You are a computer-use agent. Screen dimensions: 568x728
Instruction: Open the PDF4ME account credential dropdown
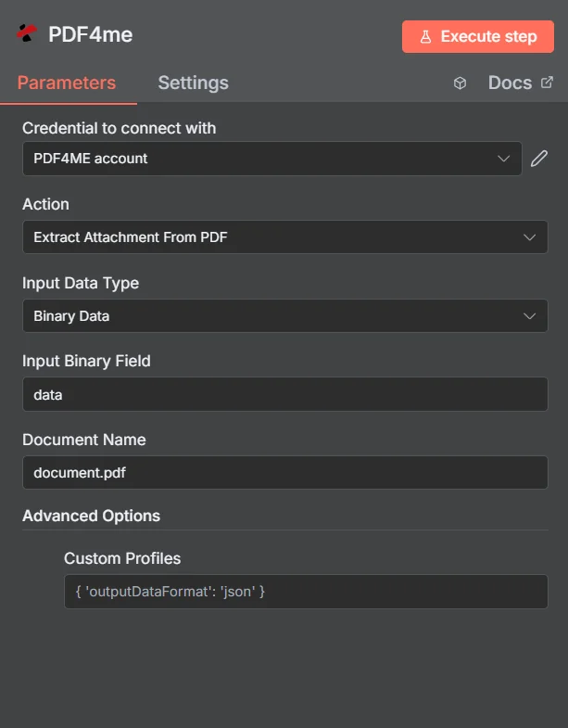[x=271, y=159]
